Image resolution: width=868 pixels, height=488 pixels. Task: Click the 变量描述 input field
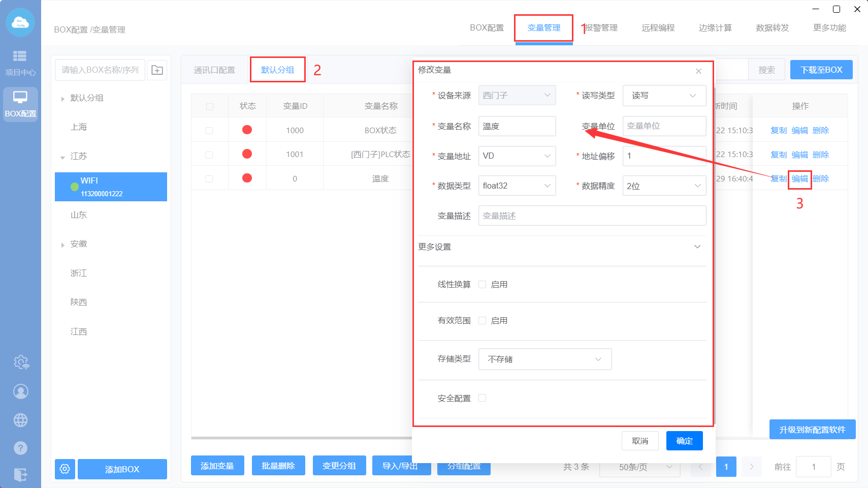[x=592, y=216]
